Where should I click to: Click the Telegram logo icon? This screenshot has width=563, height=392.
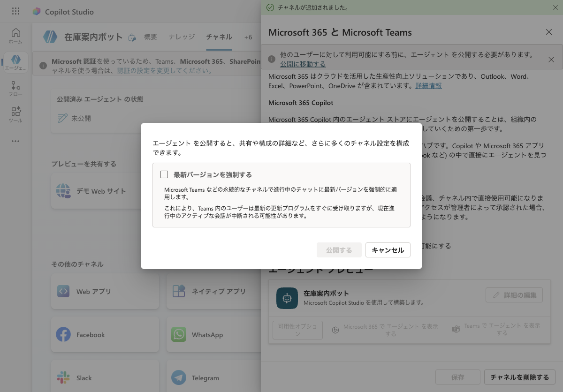[x=179, y=378]
